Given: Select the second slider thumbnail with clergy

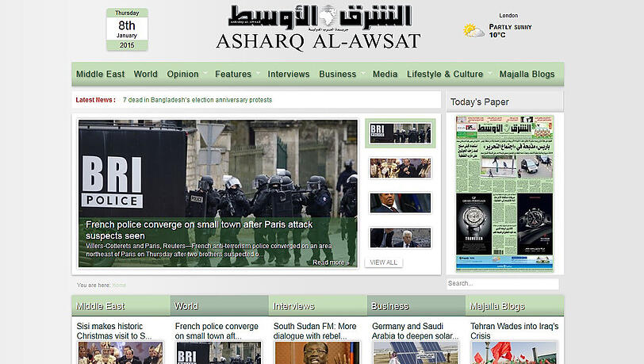Looking at the screenshot, I should click(x=400, y=168).
